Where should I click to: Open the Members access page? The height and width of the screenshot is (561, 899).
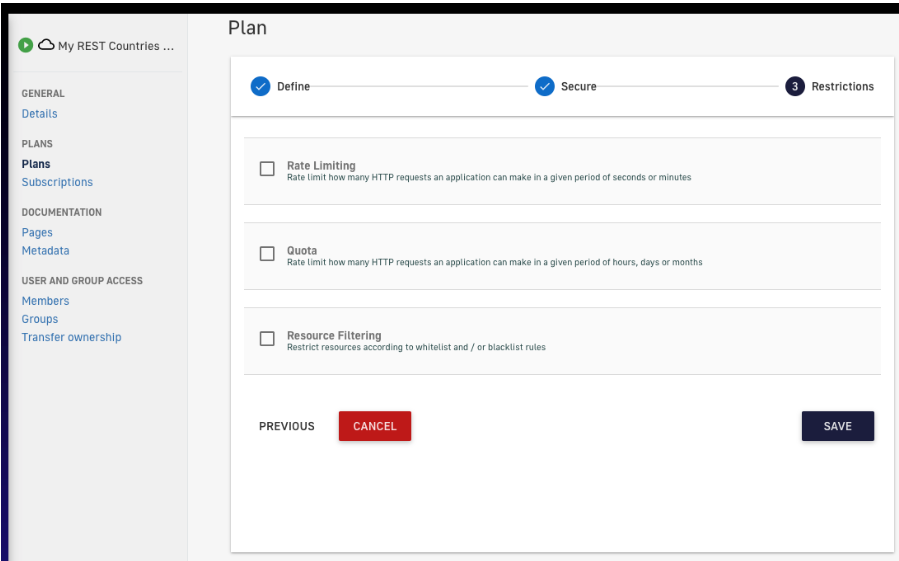pos(46,301)
